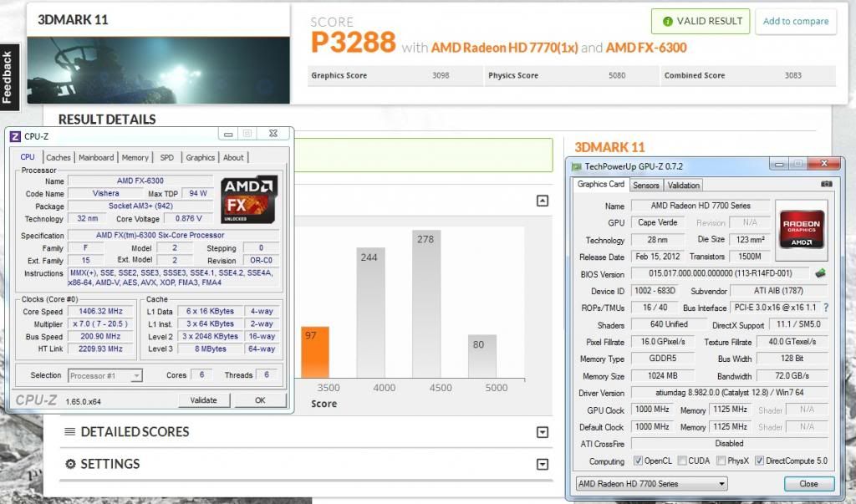Viewport: 856px width, 504px height.
Task: Toggle the OpenCL checkbox
Action: click(639, 461)
